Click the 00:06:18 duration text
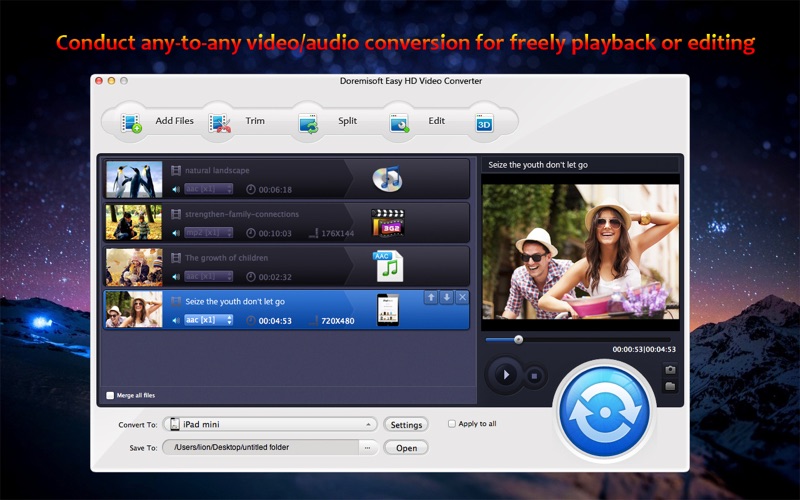The width and height of the screenshot is (800, 500). (x=275, y=190)
